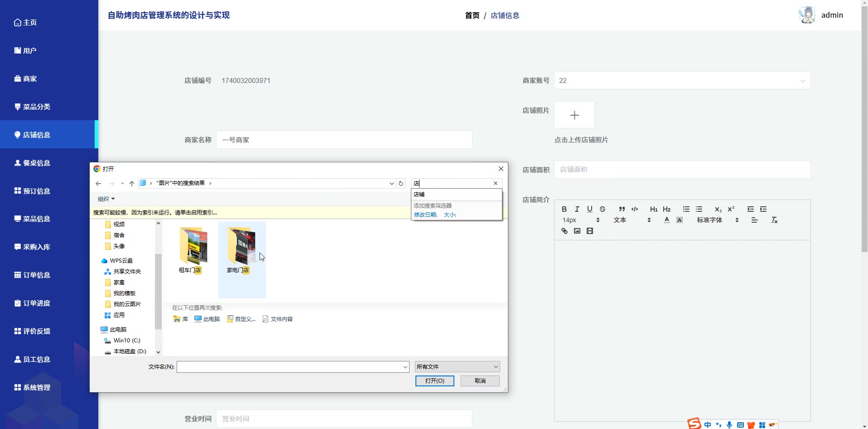
Task: Click the insert video icon
Action: coord(589,231)
